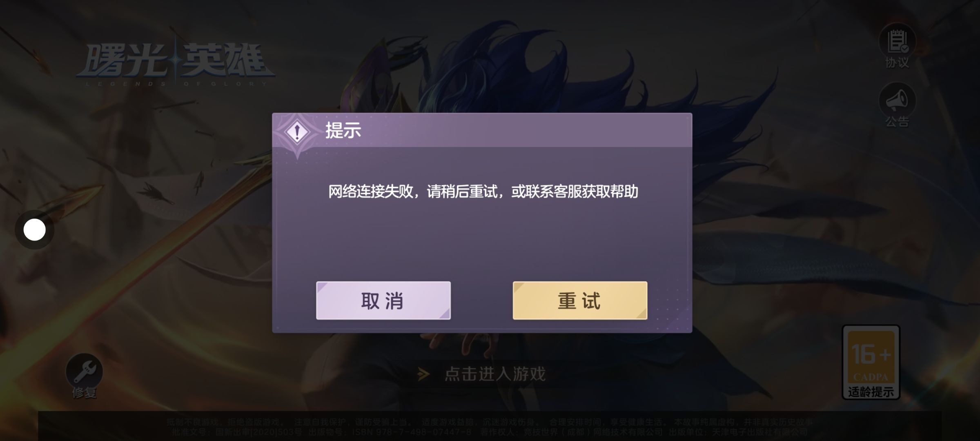Click the 提示 dialog title text

pos(343,131)
